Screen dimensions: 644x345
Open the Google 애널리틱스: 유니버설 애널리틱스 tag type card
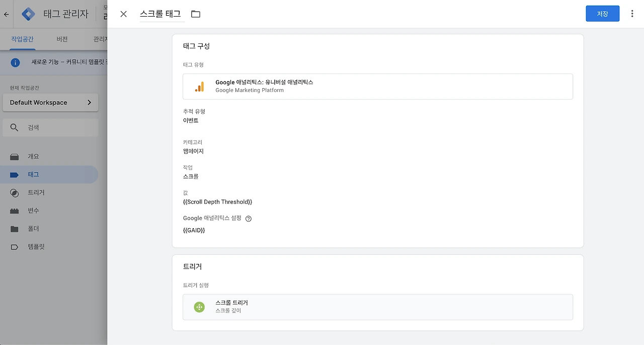(378, 87)
